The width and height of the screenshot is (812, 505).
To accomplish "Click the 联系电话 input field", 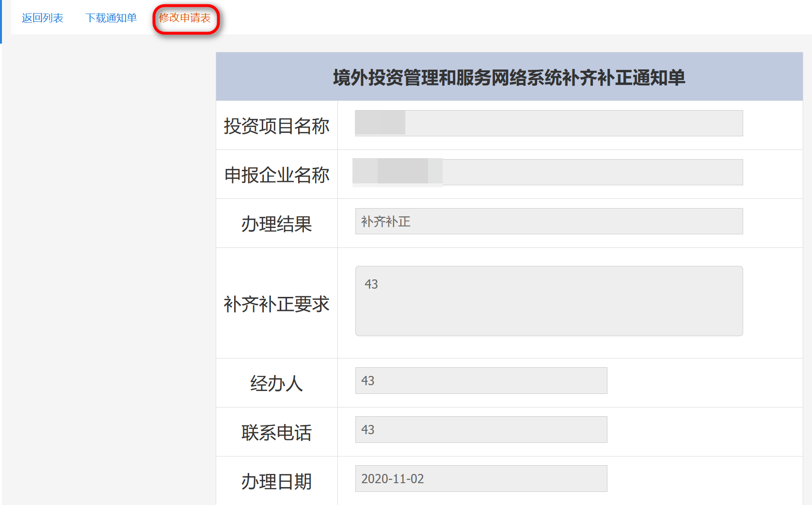I will [481, 430].
